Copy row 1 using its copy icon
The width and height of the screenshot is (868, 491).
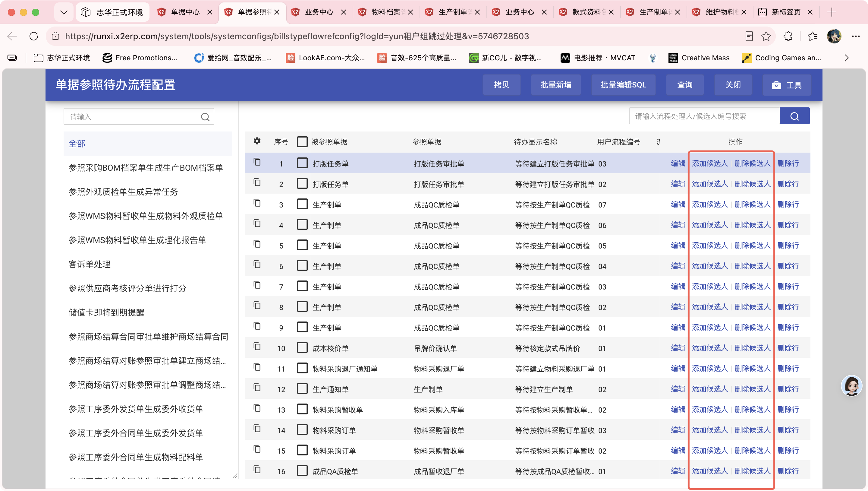tap(257, 162)
